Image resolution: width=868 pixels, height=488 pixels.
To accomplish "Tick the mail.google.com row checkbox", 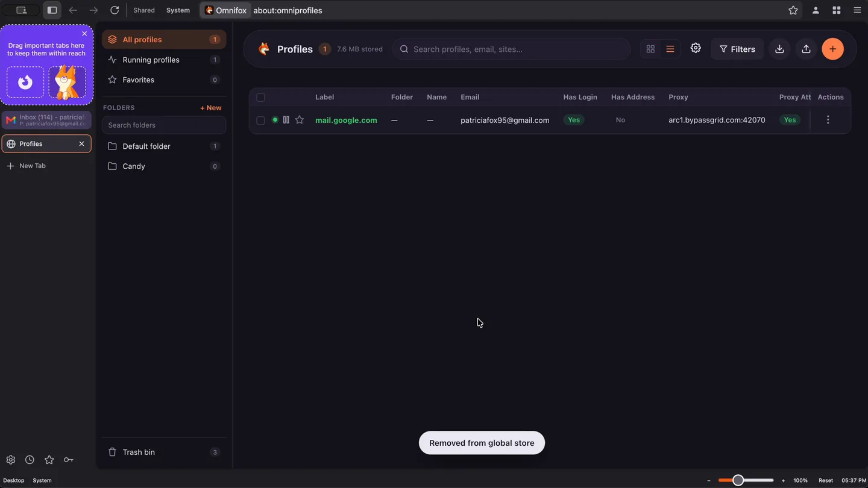I will [260, 120].
